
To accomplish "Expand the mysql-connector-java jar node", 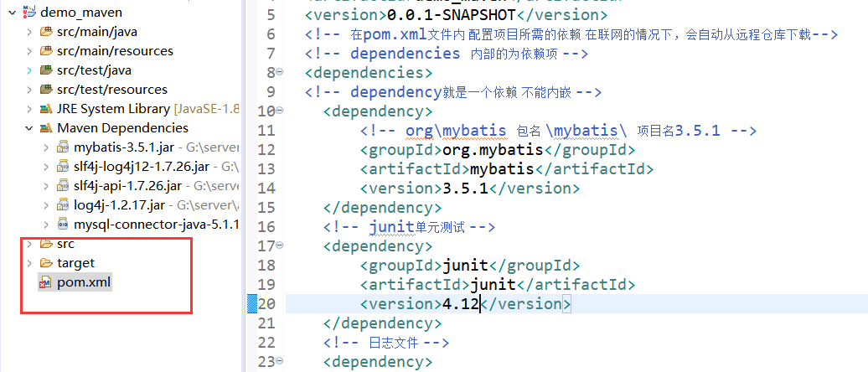I will tap(47, 225).
